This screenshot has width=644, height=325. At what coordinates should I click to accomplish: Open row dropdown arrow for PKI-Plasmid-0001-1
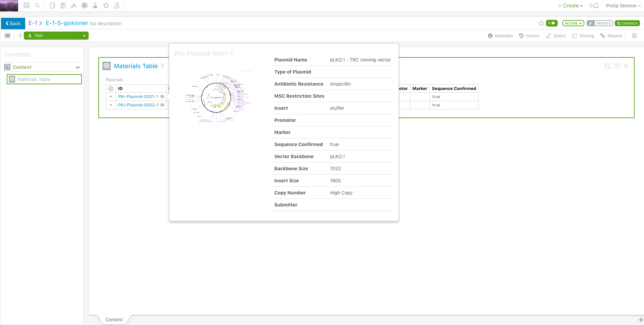pyautogui.click(x=111, y=97)
